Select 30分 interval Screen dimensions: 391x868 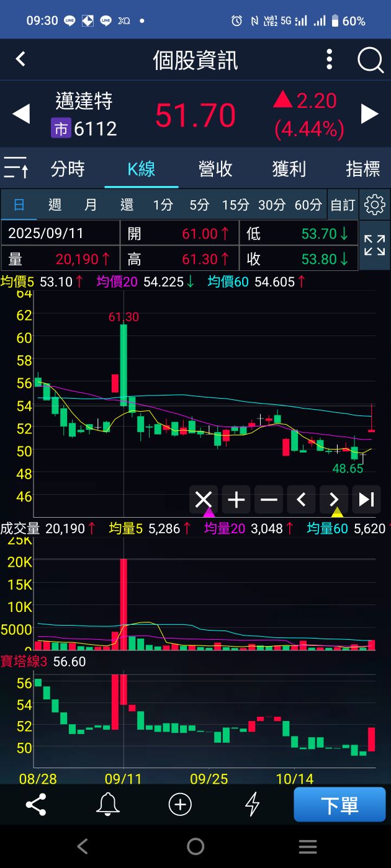point(272,205)
